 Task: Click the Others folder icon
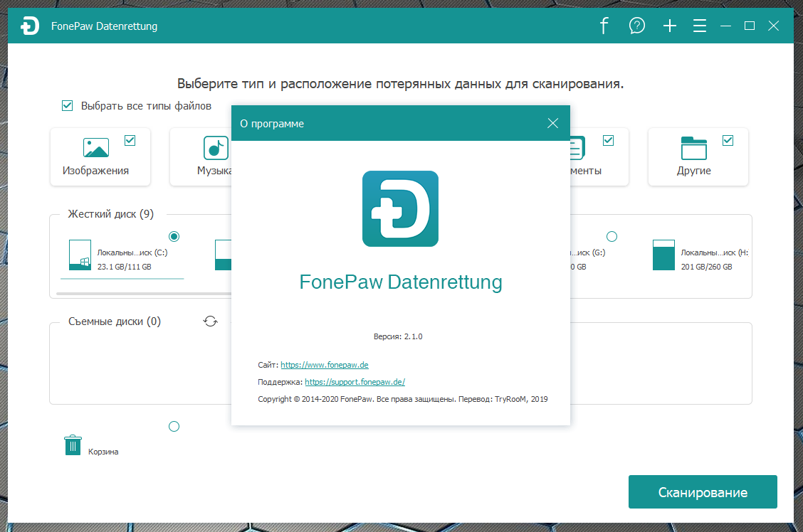[x=693, y=148]
